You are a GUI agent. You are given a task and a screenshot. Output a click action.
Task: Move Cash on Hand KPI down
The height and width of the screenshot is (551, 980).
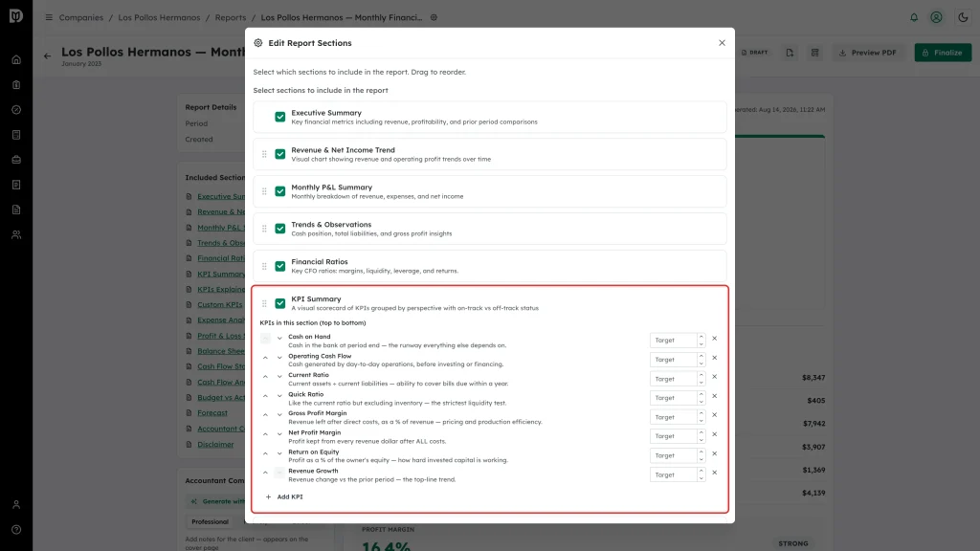tap(279, 339)
